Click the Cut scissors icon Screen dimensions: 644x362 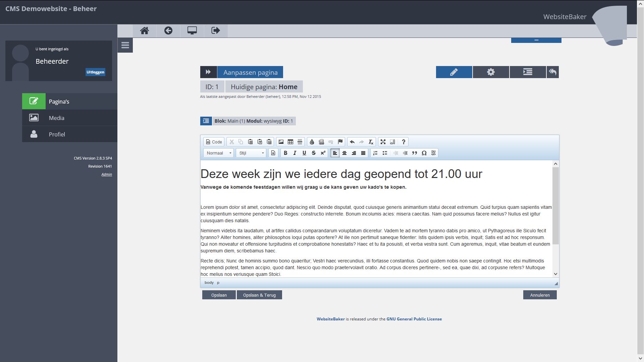point(231,142)
